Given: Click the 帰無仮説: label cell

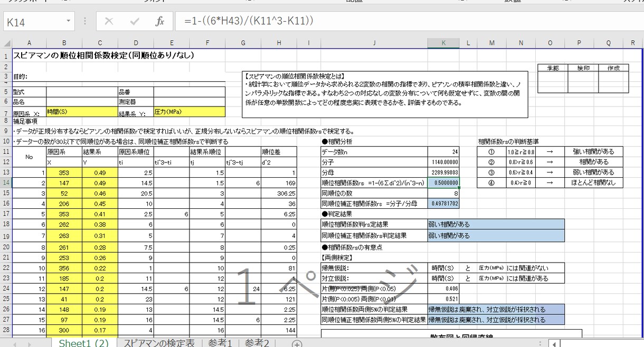Looking at the screenshot, I should [x=374, y=267].
